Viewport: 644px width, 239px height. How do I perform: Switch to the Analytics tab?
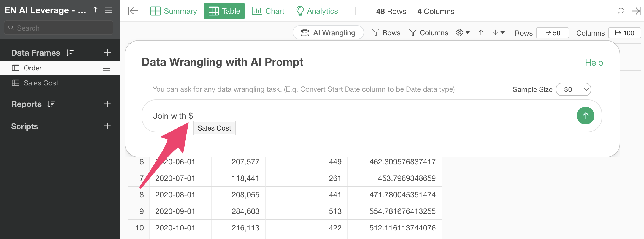(x=317, y=11)
